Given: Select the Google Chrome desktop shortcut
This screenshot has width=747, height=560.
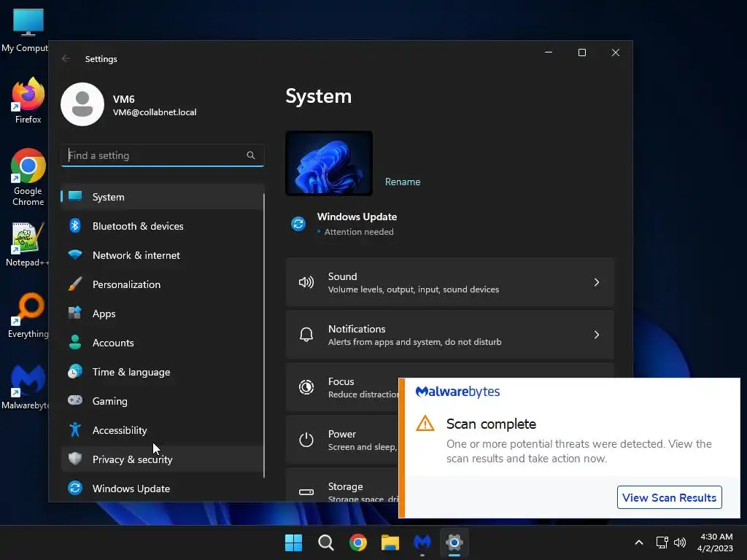Looking at the screenshot, I should click(x=28, y=177).
